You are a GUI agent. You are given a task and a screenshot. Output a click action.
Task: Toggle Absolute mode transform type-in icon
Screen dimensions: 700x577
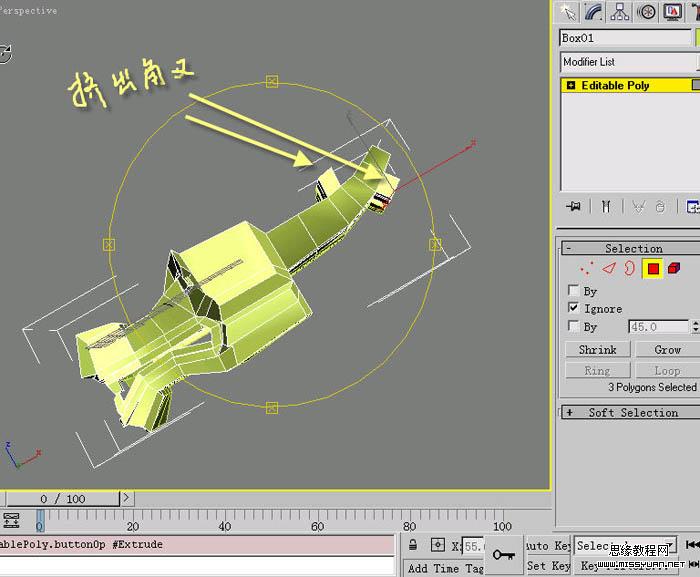(x=438, y=545)
